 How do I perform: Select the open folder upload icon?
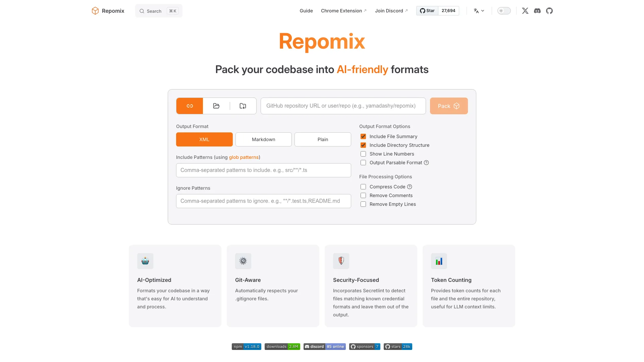pyautogui.click(x=216, y=106)
